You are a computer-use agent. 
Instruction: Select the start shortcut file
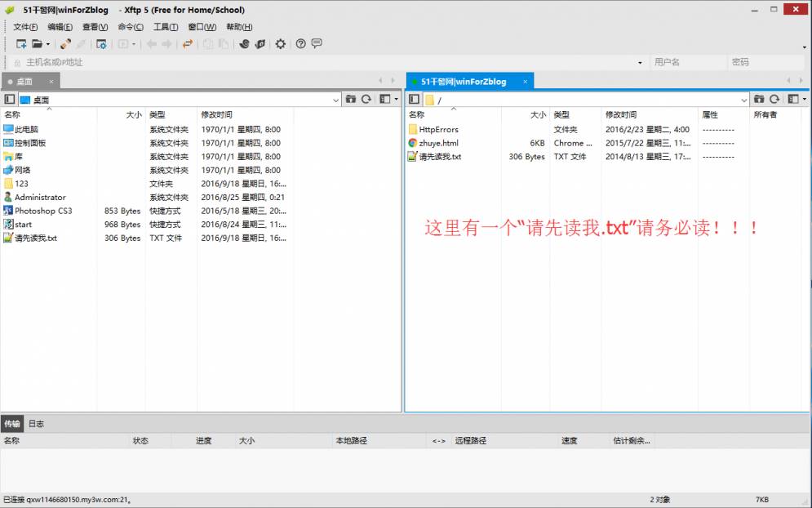(x=18, y=225)
